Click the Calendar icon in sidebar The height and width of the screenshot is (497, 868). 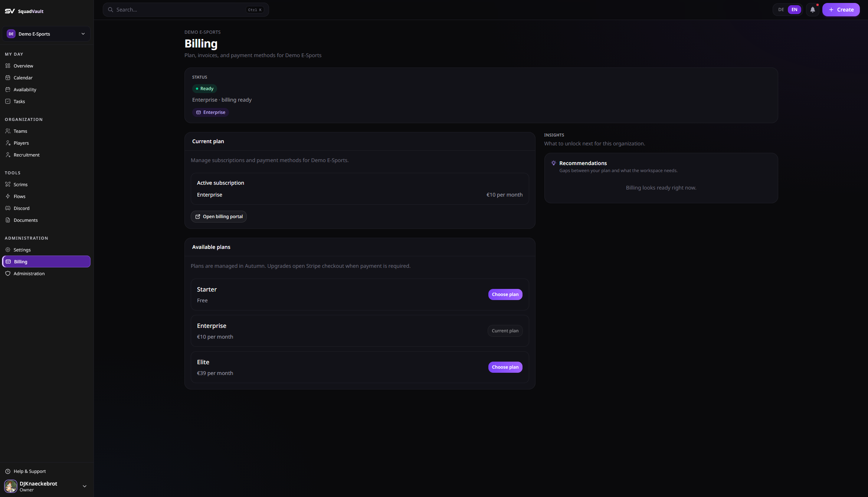[8, 78]
